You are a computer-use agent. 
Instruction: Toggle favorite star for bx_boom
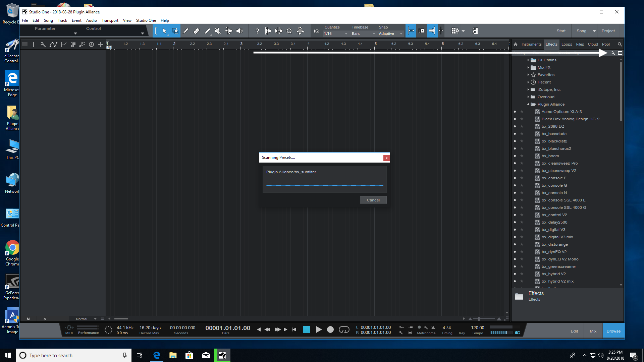pyautogui.click(x=522, y=156)
